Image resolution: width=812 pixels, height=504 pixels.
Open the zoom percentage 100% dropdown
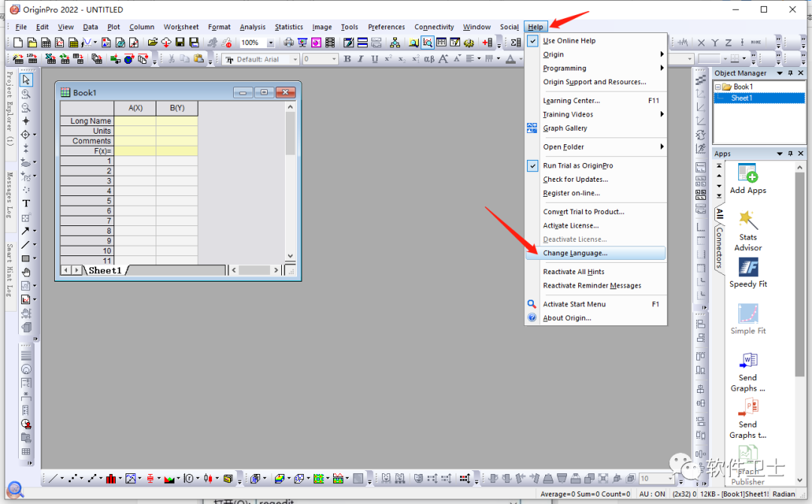(271, 43)
